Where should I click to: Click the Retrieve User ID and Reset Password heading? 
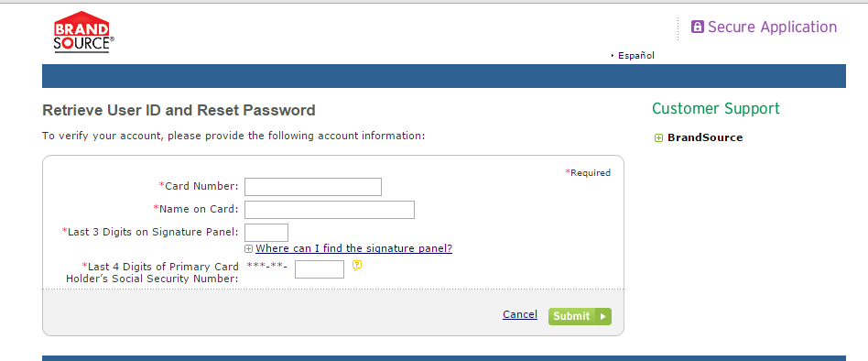[179, 110]
